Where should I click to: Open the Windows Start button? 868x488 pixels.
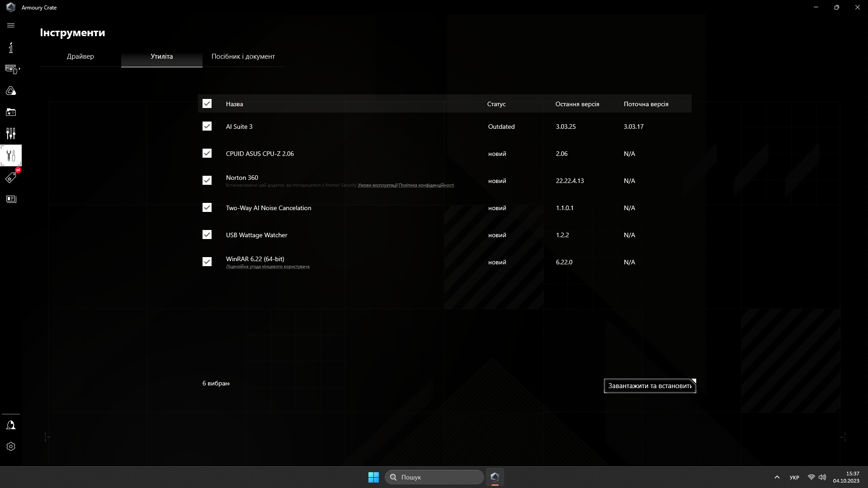point(373,477)
